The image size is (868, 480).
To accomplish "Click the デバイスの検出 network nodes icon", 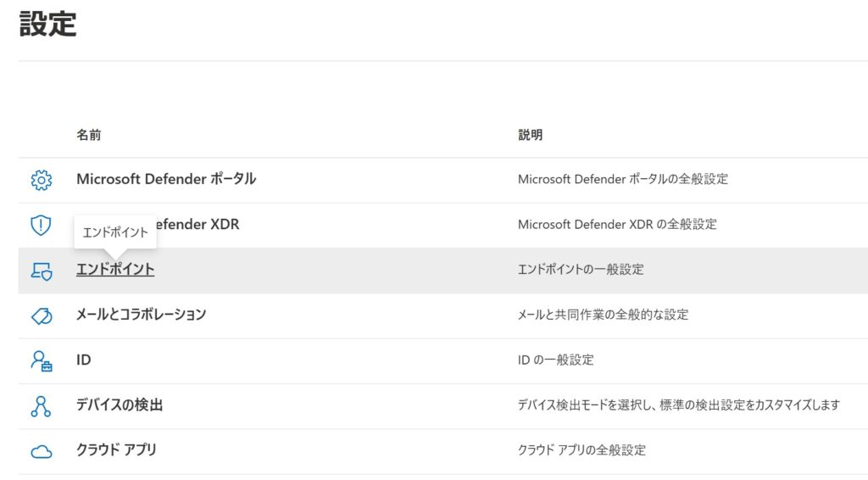I will click(41, 405).
